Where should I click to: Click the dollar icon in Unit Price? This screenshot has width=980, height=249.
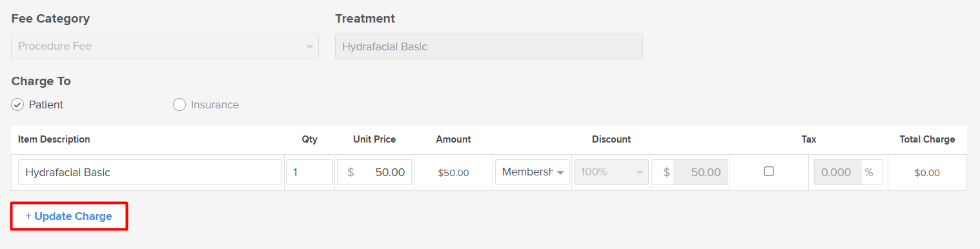click(351, 172)
